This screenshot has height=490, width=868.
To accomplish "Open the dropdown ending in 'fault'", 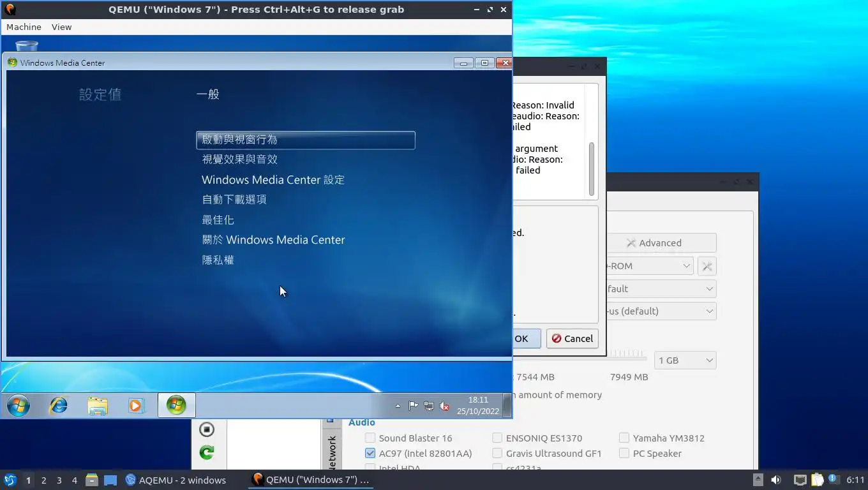I will (661, 289).
